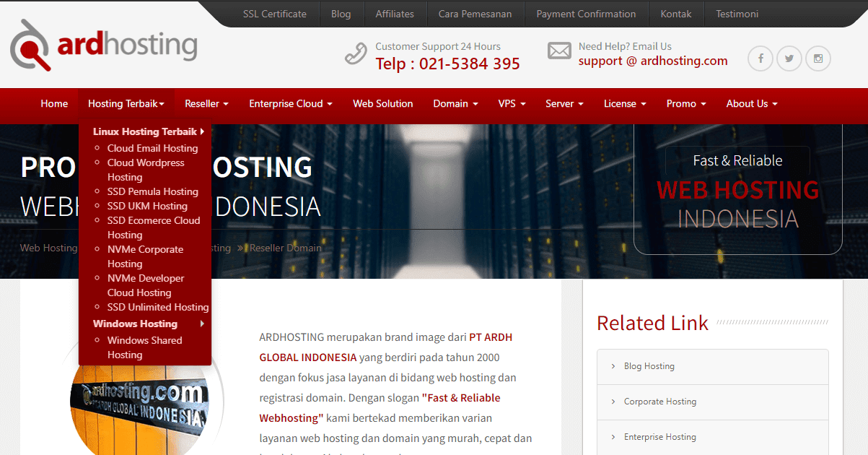868x455 pixels.
Task: Open the Facebook social icon
Action: point(760,58)
